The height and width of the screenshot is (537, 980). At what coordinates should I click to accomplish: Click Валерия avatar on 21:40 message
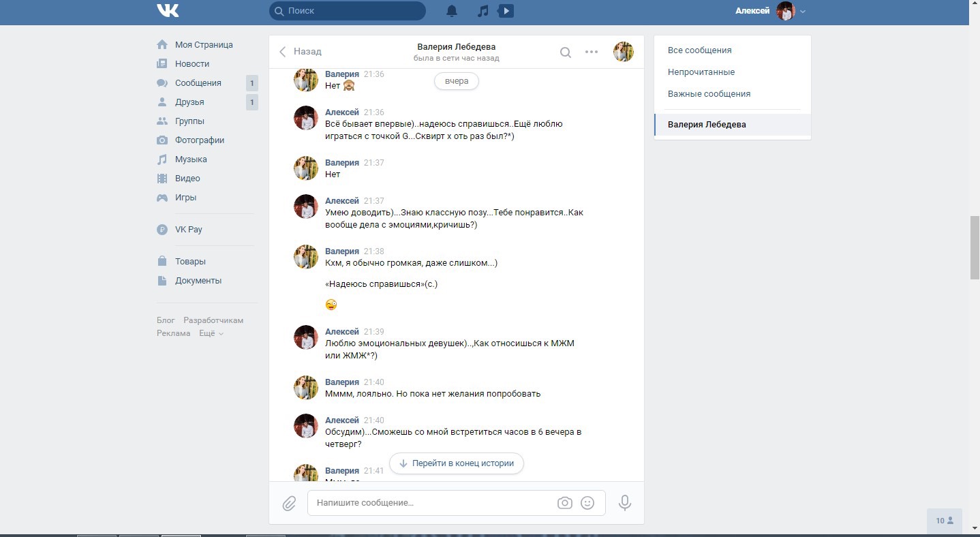306,388
